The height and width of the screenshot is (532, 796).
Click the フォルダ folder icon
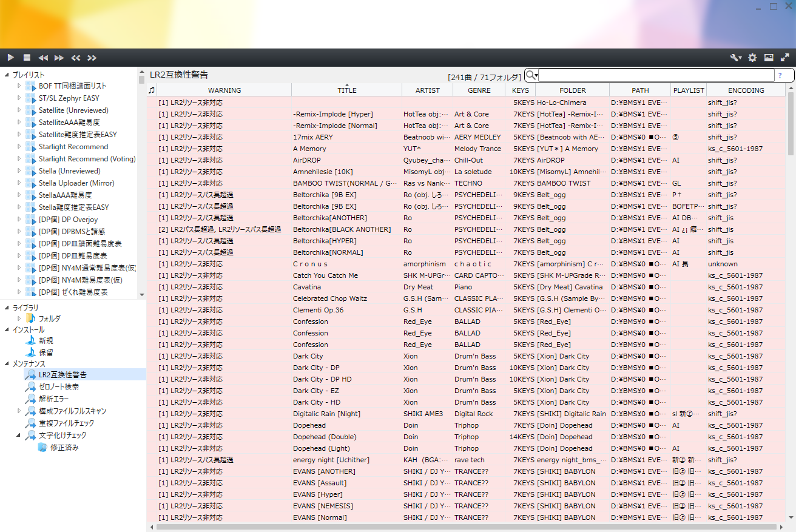coord(30,318)
